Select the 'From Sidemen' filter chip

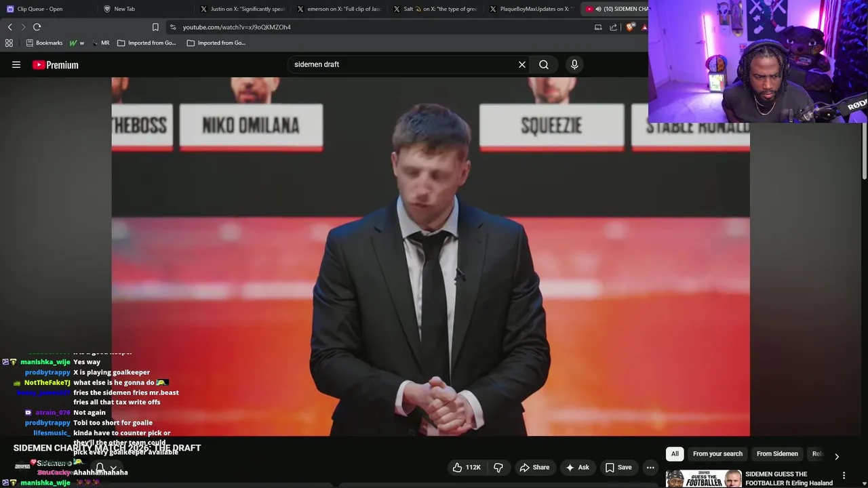tap(777, 453)
